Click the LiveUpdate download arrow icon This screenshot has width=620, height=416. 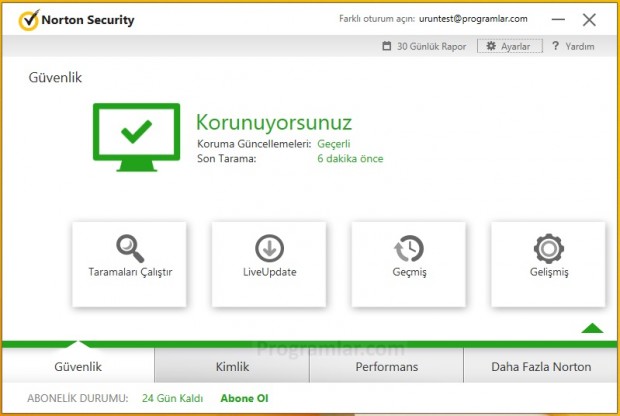pos(269,248)
